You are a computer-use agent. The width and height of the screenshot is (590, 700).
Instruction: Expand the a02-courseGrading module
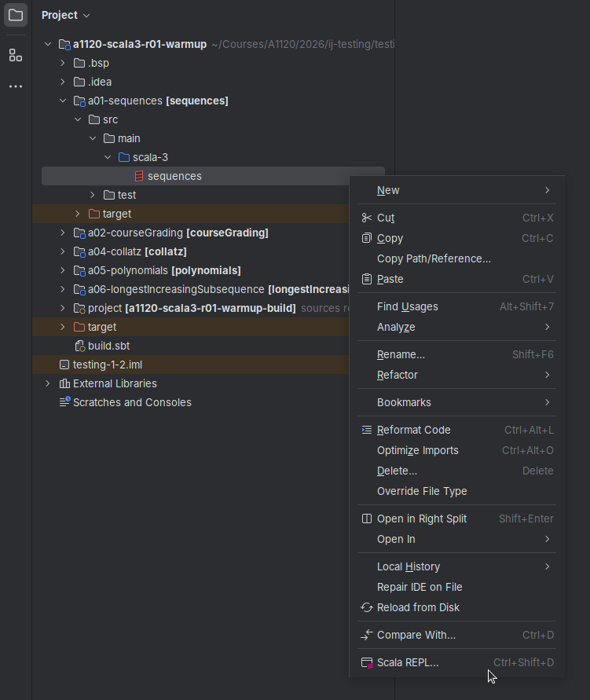(63, 233)
